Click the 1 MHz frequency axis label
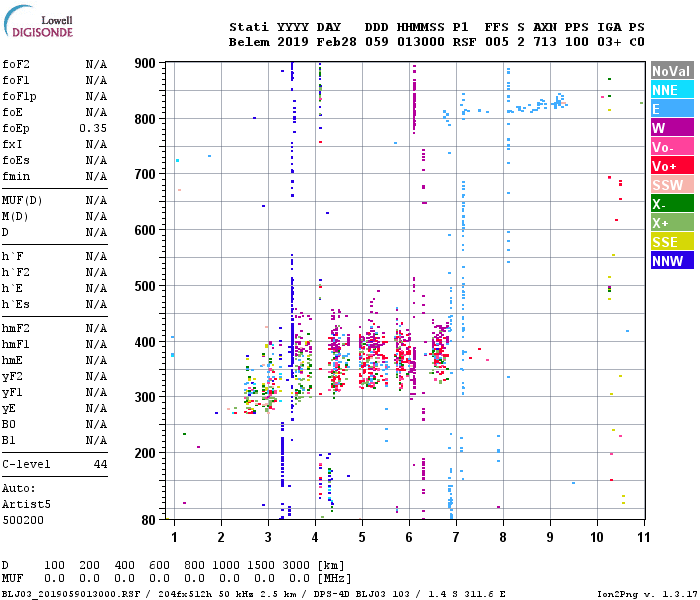700x600 pixels. tap(175, 537)
